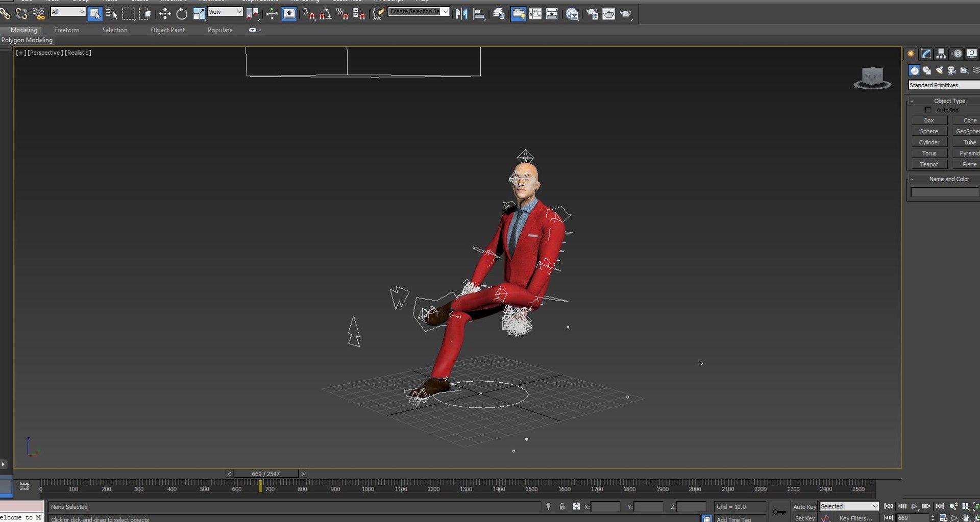Toggle the Auto Key mode button
The height and width of the screenshot is (522, 980).
click(x=804, y=507)
